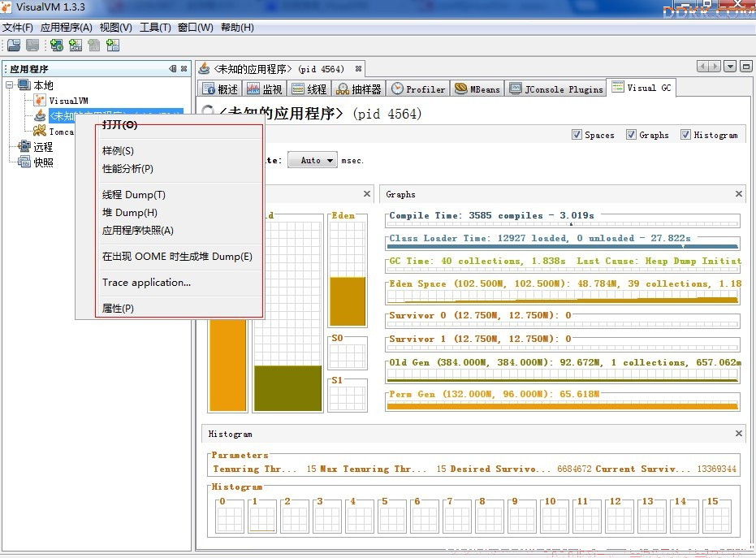Open the document list dropdown arrow
This screenshot has width=756, height=558.
(x=731, y=66)
